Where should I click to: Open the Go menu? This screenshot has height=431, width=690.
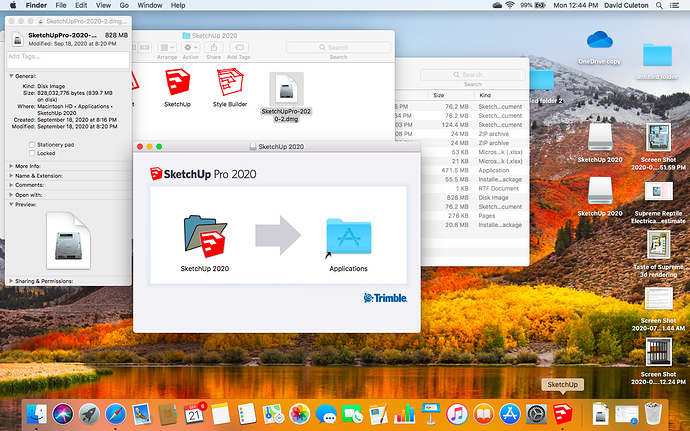coord(124,5)
